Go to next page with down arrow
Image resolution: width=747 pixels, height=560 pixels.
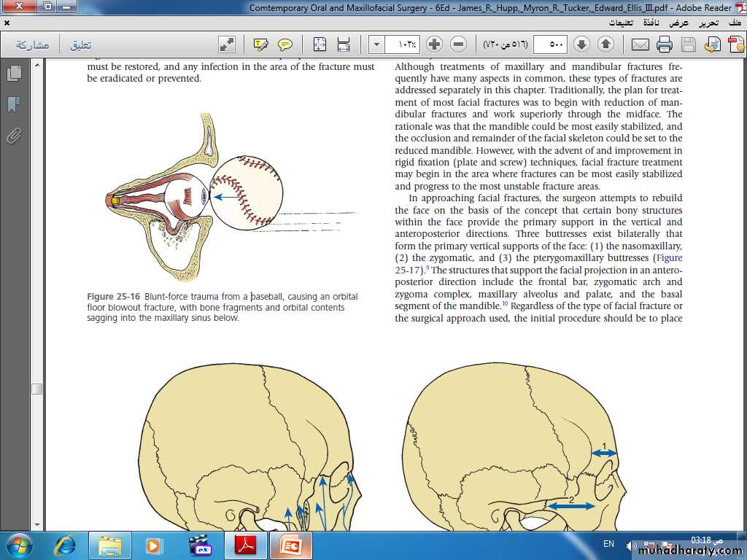581,44
